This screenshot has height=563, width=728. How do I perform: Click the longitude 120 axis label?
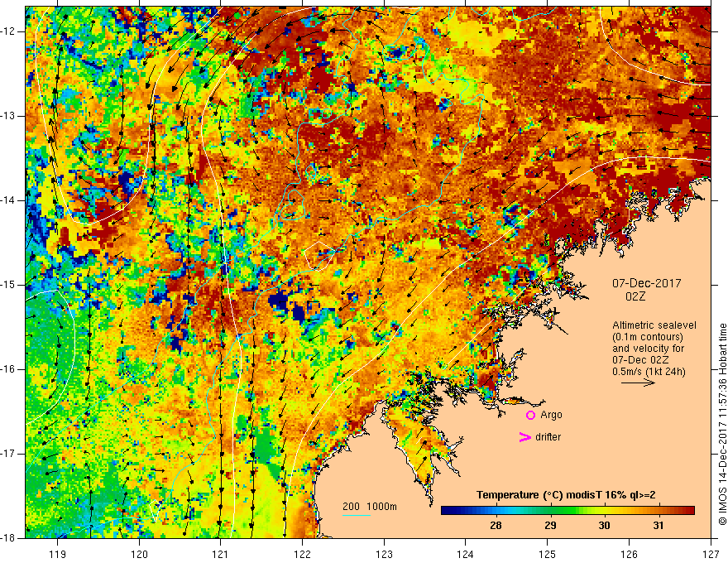(x=139, y=554)
